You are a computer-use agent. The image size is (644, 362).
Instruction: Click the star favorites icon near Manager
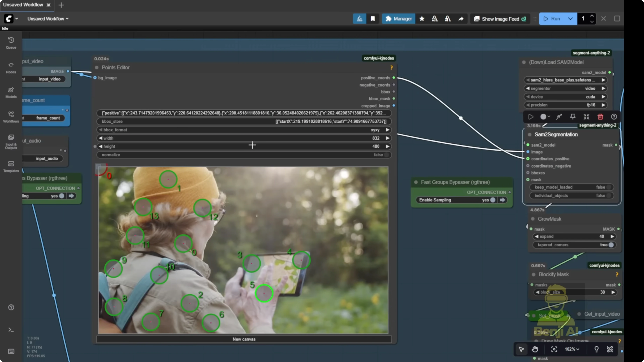point(422,19)
